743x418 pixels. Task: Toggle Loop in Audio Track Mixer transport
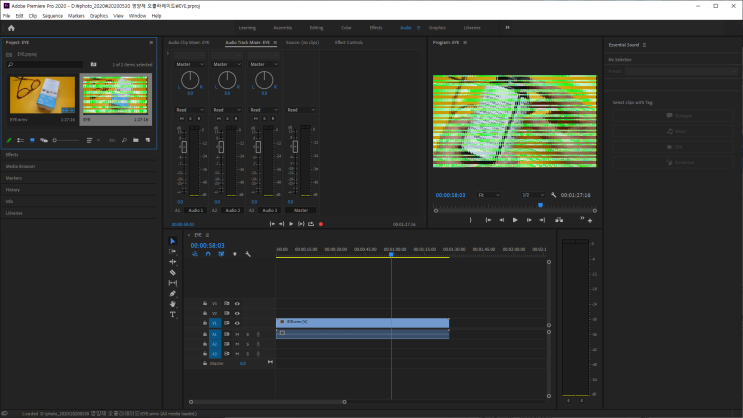coord(311,224)
